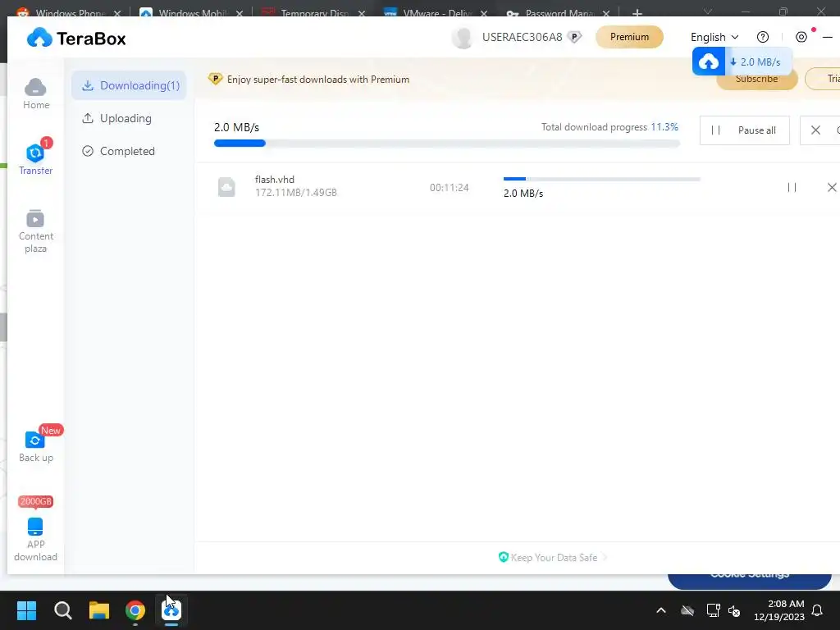The height and width of the screenshot is (630, 840).
Task: Open Windows taskbar search
Action: [62, 610]
